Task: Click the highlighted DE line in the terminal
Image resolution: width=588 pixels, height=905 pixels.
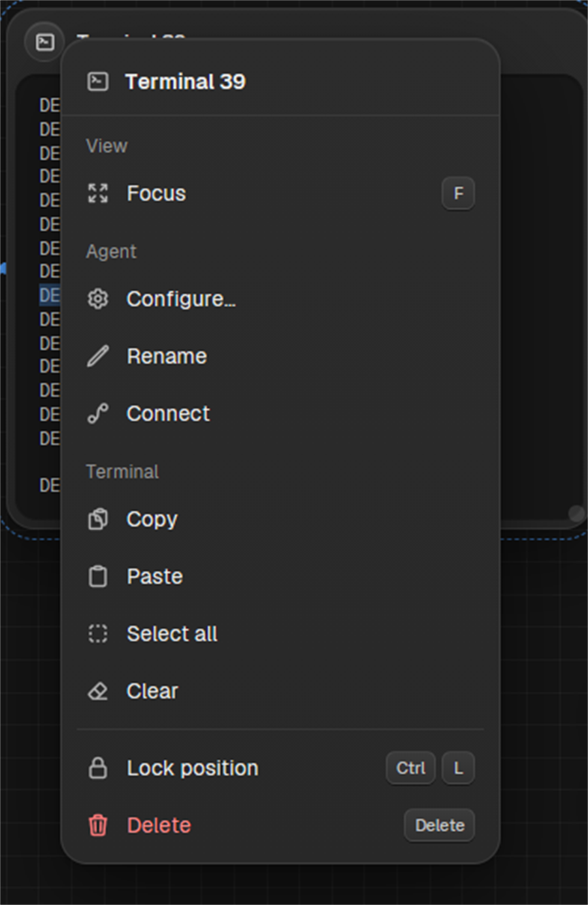Action: point(50,295)
